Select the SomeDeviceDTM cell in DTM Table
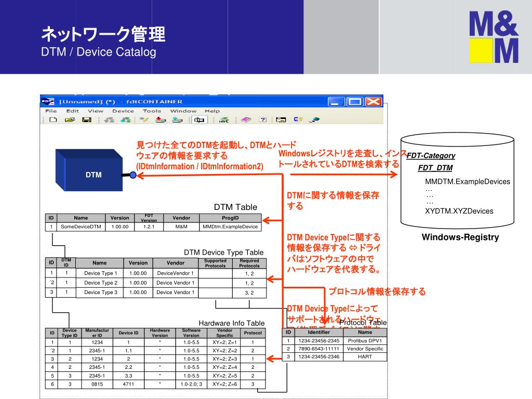 coord(81,227)
